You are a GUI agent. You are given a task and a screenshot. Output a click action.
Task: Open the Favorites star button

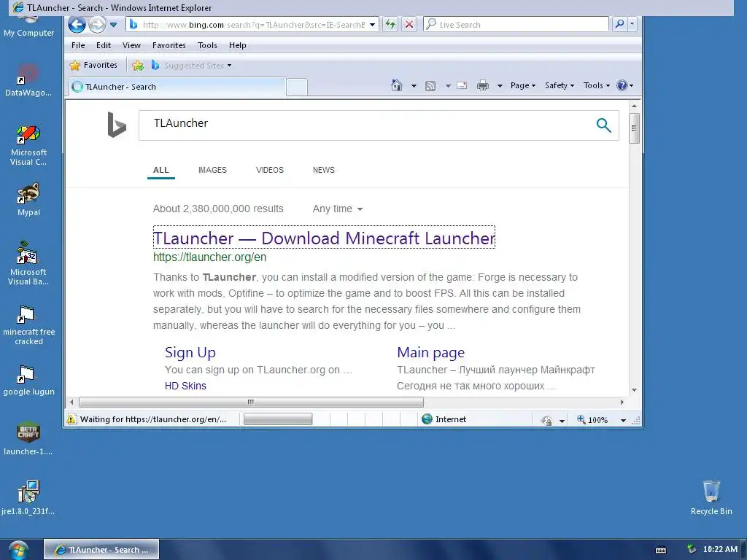point(93,65)
